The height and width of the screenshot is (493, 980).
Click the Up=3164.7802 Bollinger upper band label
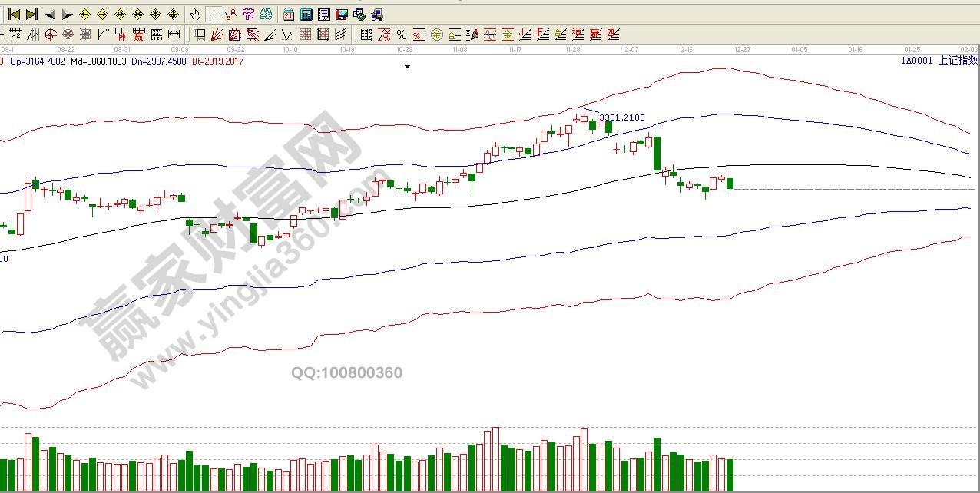38,61
